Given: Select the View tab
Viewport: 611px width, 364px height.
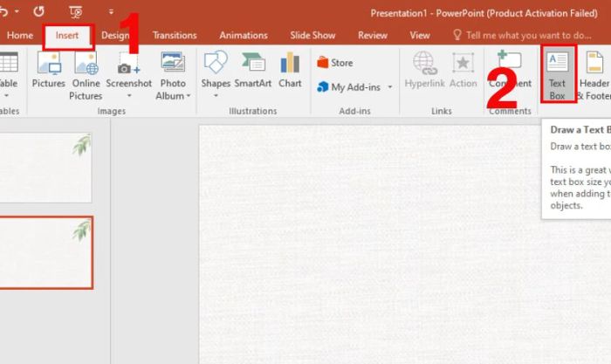Looking at the screenshot, I should (420, 36).
